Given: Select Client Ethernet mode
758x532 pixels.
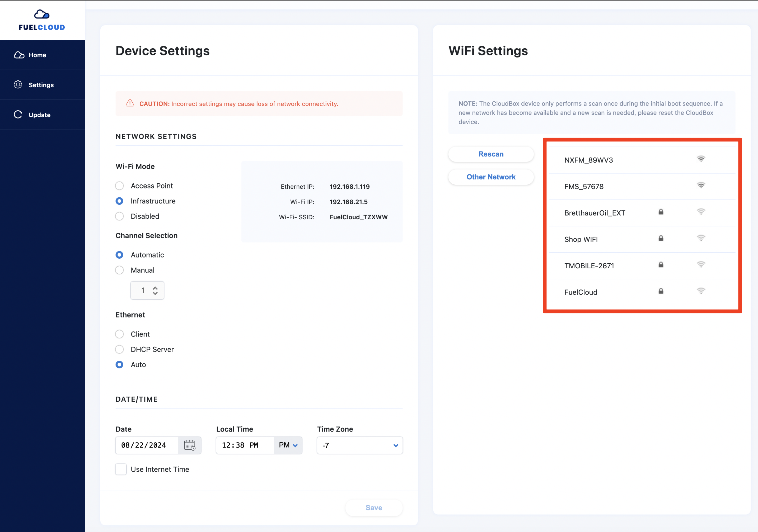Looking at the screenshot, I should pyautogui.click(x=119, y=334).
